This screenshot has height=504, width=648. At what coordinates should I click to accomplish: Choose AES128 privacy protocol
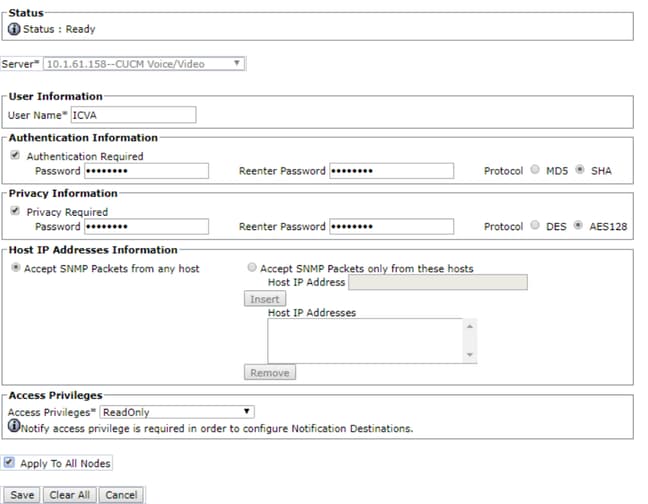pyautogui.click(x=578, y=225)
